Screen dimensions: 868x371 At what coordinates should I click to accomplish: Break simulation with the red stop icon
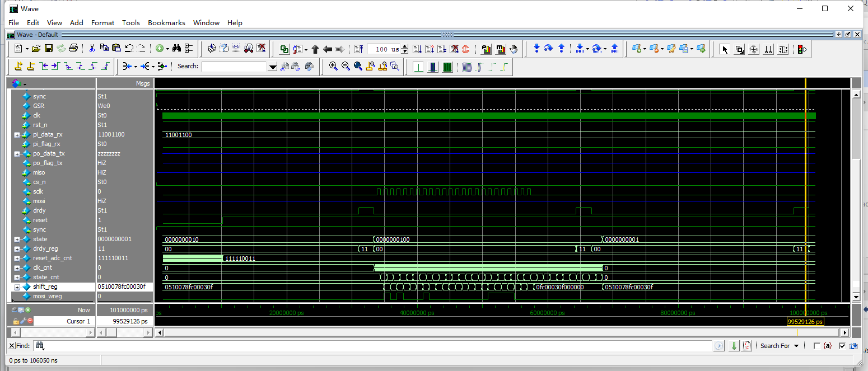click(465, 49)
